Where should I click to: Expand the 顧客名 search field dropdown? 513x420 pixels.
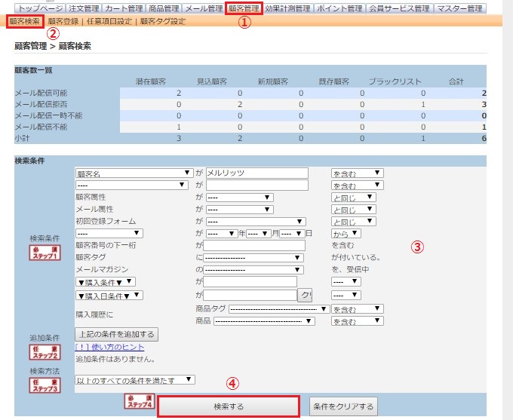[134, 173]
